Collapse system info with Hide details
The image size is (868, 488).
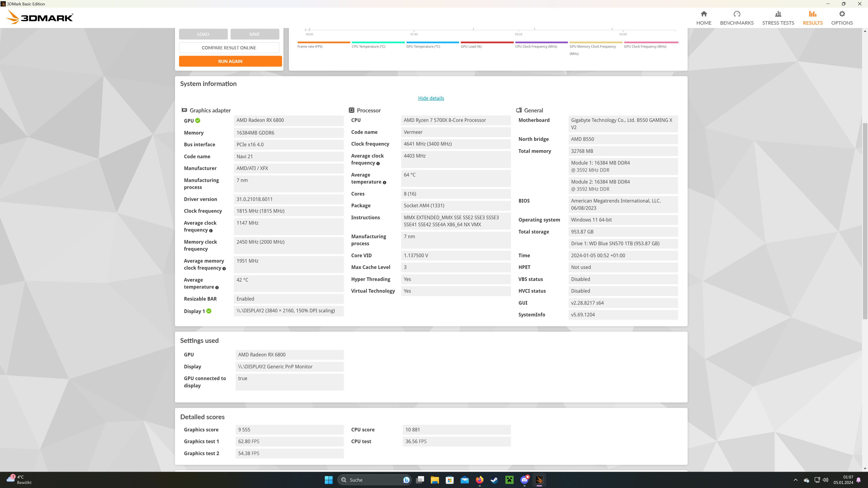[x=431, y=98]
